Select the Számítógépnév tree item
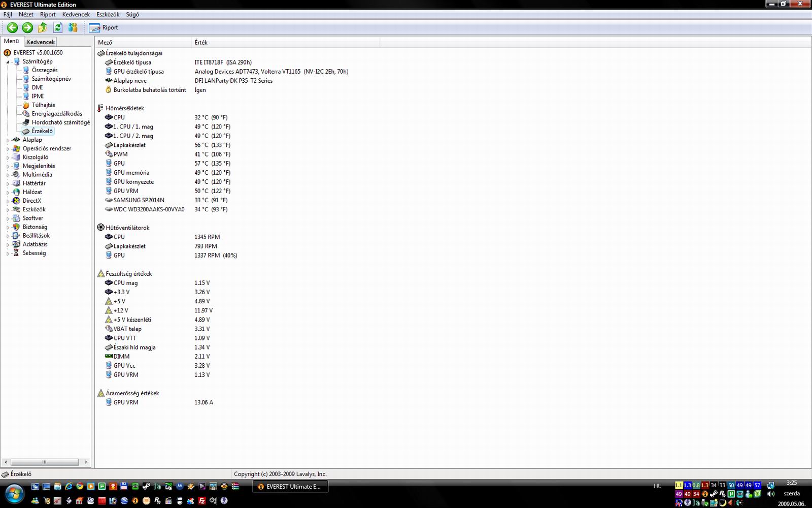 coord(51,79)
